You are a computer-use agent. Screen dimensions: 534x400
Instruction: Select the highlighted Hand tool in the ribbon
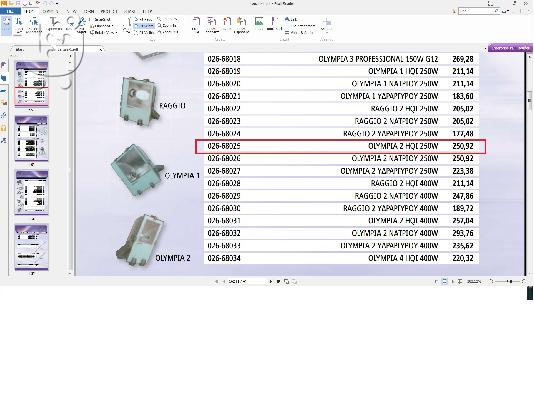coord(6,25)
